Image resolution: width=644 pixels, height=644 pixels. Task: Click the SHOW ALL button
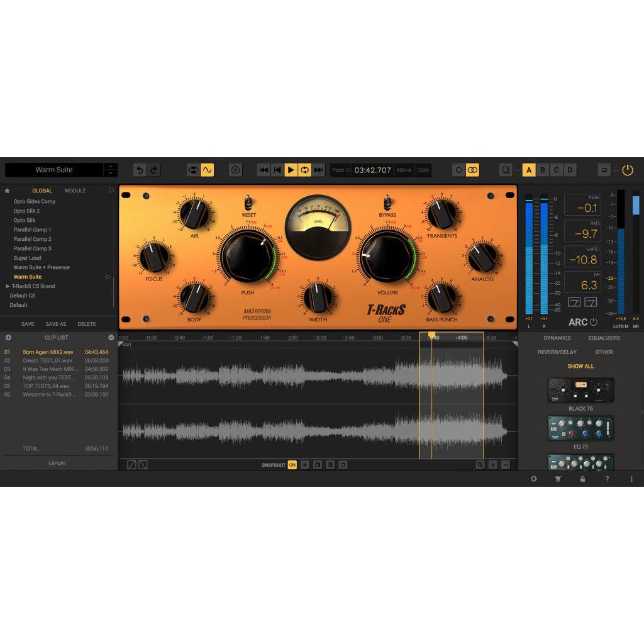click(x=579, y=365)
